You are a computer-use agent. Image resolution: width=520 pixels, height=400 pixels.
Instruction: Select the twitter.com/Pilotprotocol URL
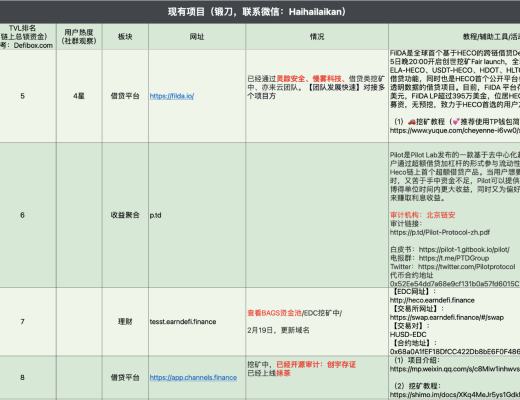click(466, 267)
